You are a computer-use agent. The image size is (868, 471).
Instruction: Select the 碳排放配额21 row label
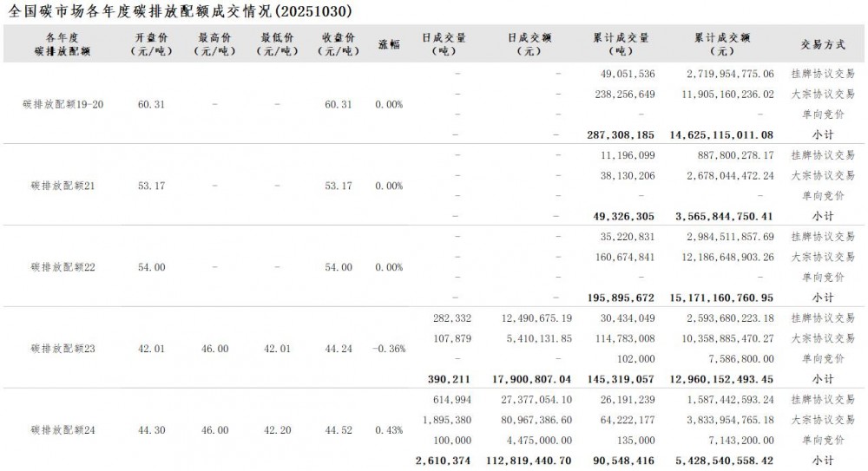(62, 186)
